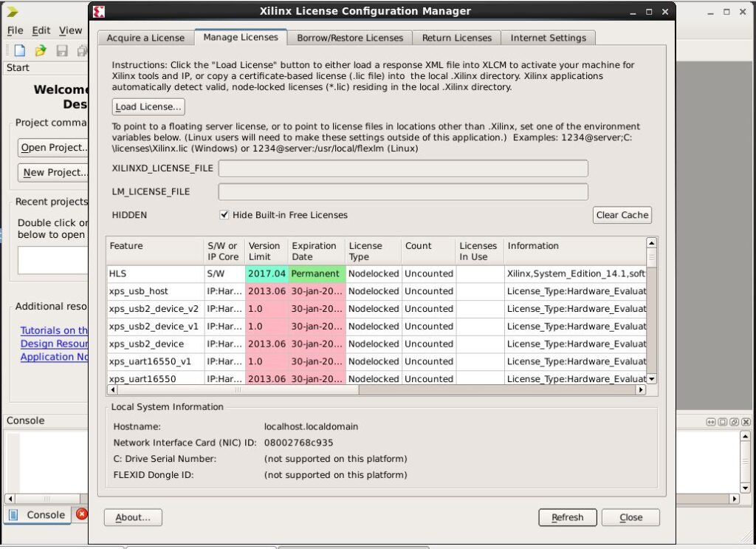
Task: Open the Internet Settings tab
Action: 548,38
